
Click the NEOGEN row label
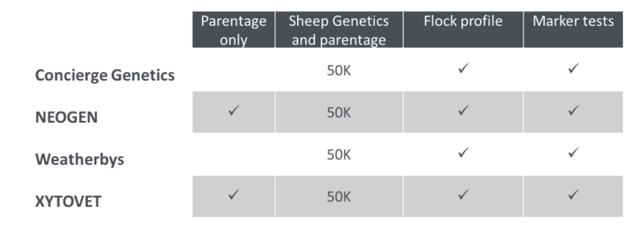[x=66, y=117]
